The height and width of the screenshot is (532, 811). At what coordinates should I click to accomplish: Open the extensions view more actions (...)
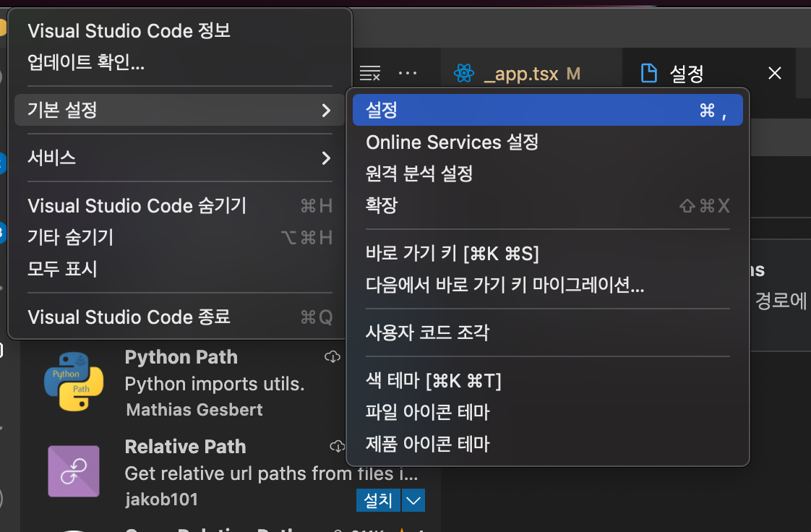pyautogui.click(x=408, y=74)
